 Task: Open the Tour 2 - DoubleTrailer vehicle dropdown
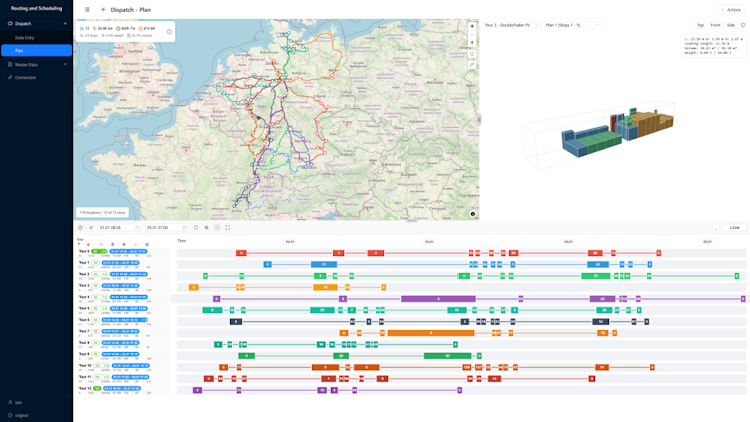pos(511,25)
